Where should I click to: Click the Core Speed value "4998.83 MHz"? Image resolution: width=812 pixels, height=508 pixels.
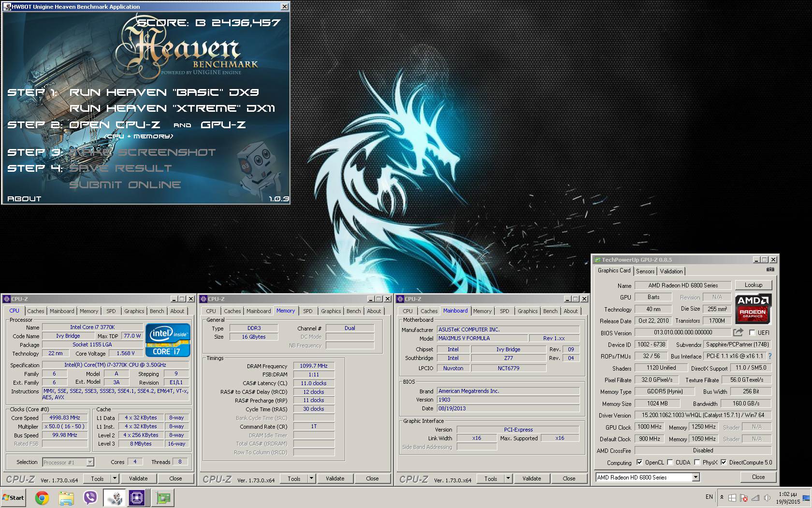[65, 418]
